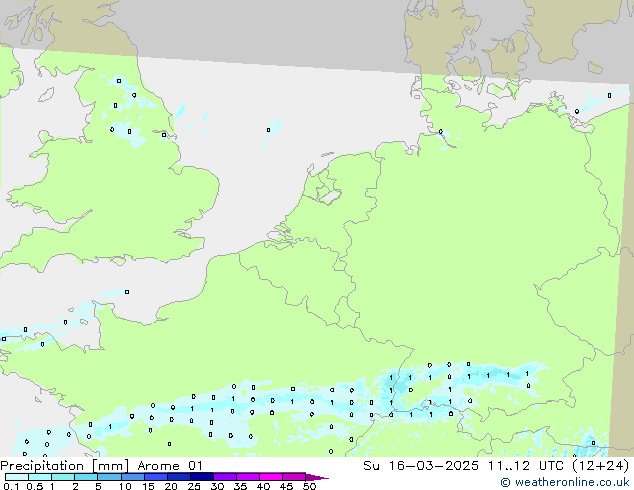Click the '20' legend scale value

pos(171,486)
